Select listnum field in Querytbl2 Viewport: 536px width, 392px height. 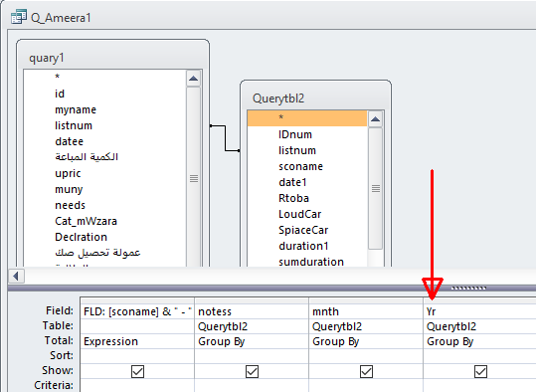coord(307,150)
